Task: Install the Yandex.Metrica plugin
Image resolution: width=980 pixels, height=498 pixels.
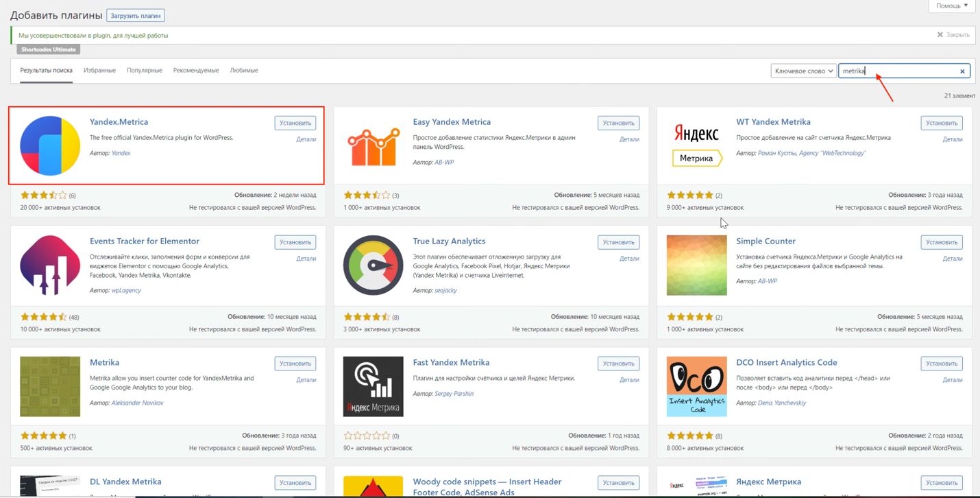Action: coord(295,123)
